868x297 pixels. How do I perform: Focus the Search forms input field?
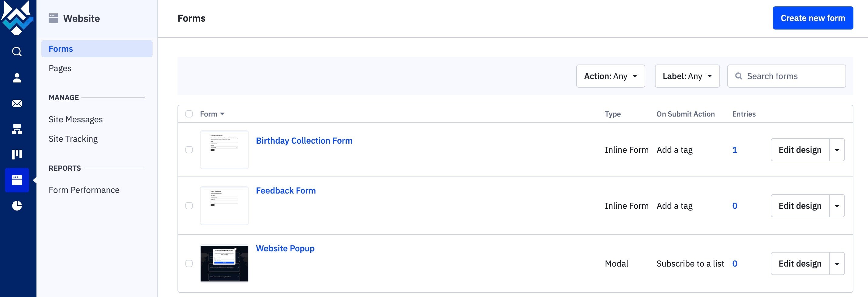point(787,76)
